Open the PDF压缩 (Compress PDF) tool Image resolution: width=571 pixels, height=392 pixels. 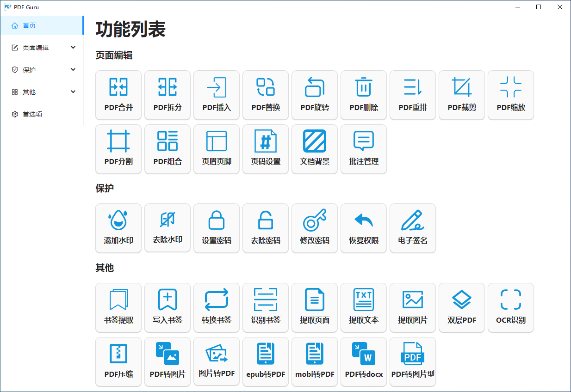(x=118, y=361)
